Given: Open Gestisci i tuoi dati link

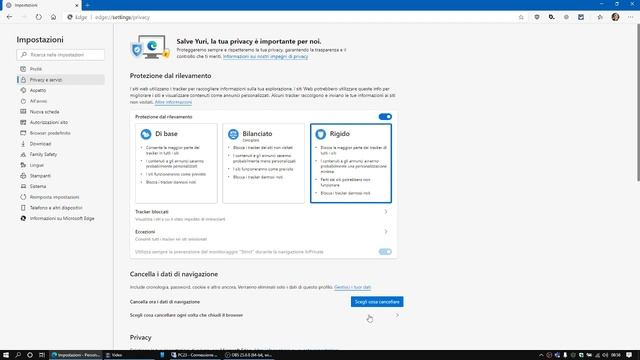Looking at the screenshot, I should (352, 287).
